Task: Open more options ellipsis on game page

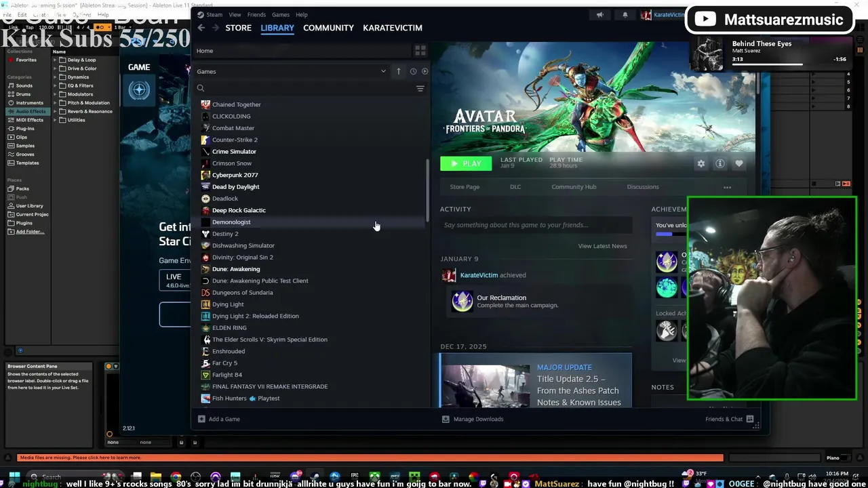Action: [x=727, y=188]
